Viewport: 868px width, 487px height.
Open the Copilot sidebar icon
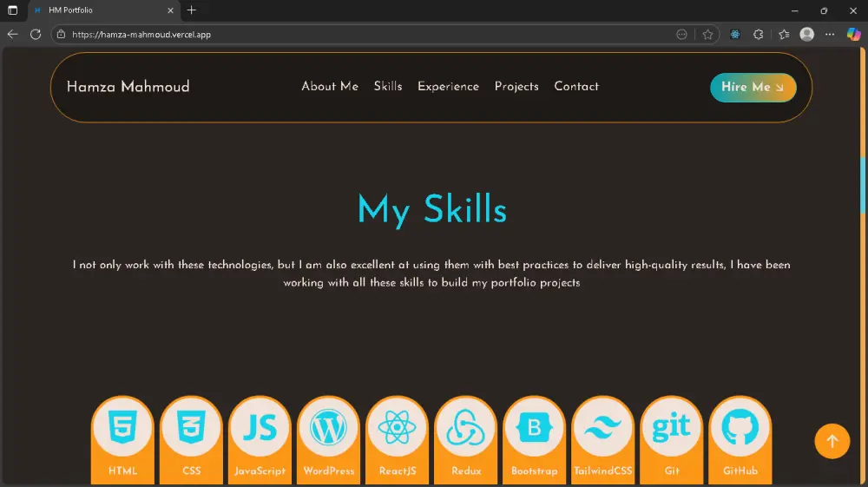[x=853, y=35]
